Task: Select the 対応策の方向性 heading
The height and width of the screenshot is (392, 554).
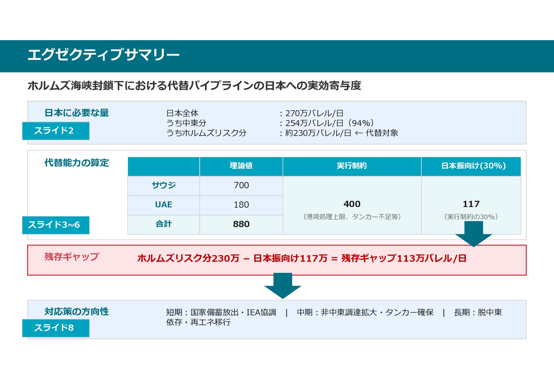Action: tap(77, 312)
